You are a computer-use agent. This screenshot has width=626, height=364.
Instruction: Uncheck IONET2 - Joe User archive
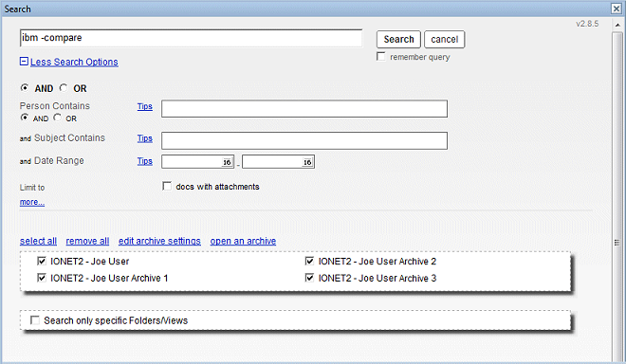click(42, 261)
